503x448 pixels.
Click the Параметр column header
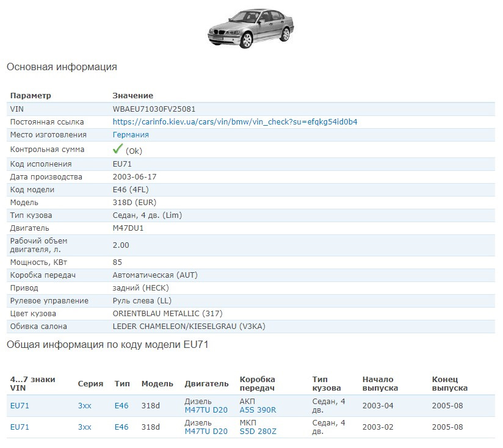click(31, 96)
